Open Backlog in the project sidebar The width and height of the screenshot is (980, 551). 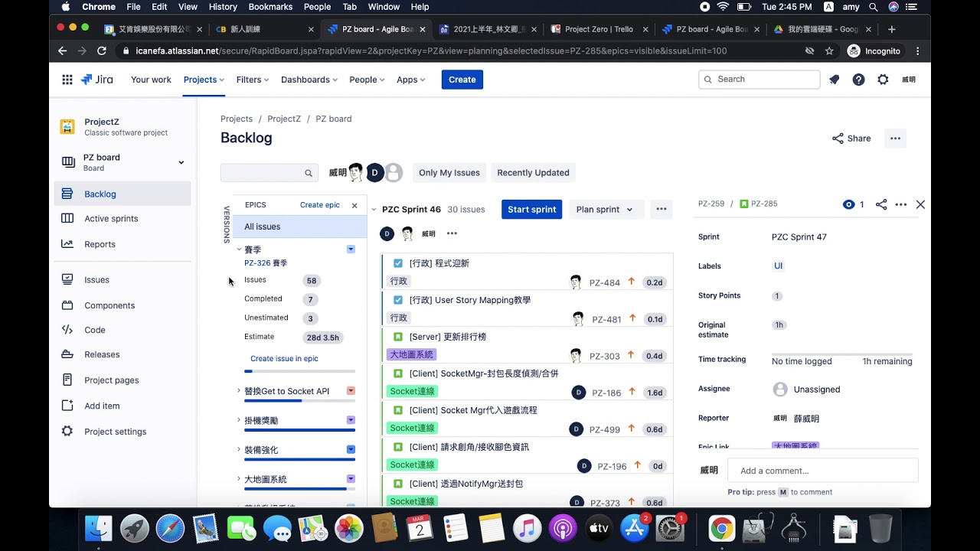tap(122, 194)
